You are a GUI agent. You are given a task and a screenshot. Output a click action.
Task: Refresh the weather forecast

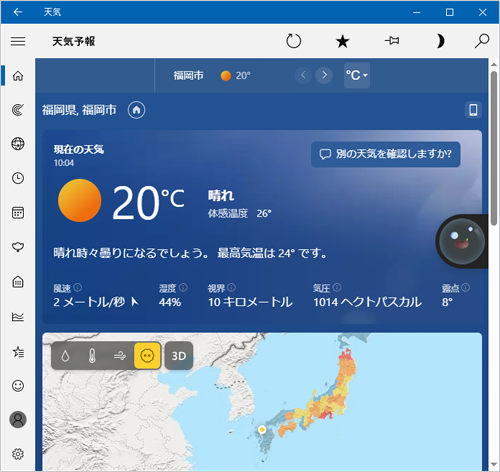pyautogui.click(x=293, y=41)
